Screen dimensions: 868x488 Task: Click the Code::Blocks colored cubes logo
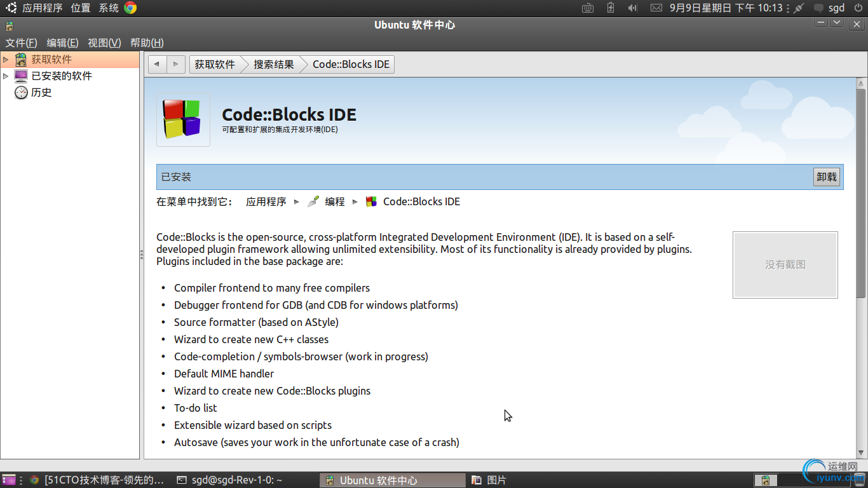coord(183,119)
